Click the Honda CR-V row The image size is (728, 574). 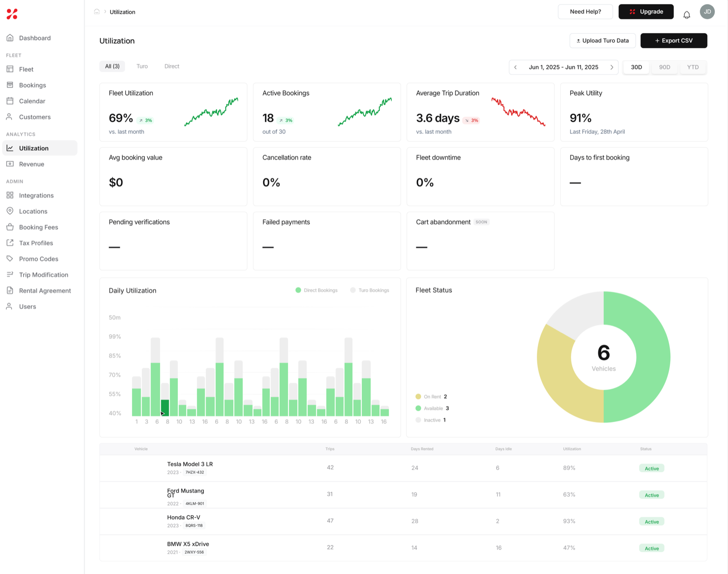403,522
